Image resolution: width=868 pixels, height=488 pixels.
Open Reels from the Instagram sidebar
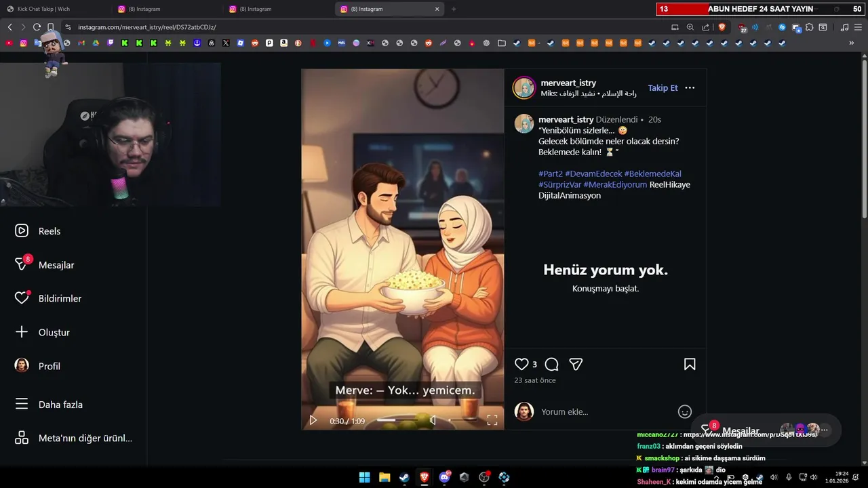point(38,231)
